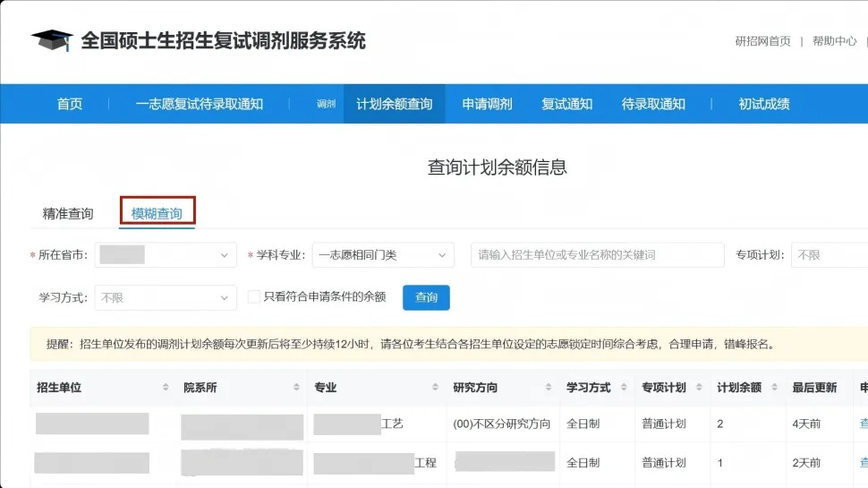Image resolution: width=868 pixels, height=488 pixels.
Task: Open the 所在省市 dropdown
Action: click(166, 255)
